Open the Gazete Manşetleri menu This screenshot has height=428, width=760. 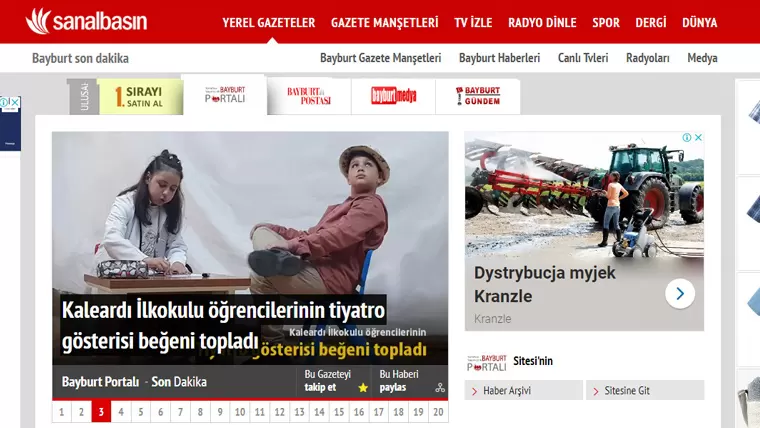(384, 23)
